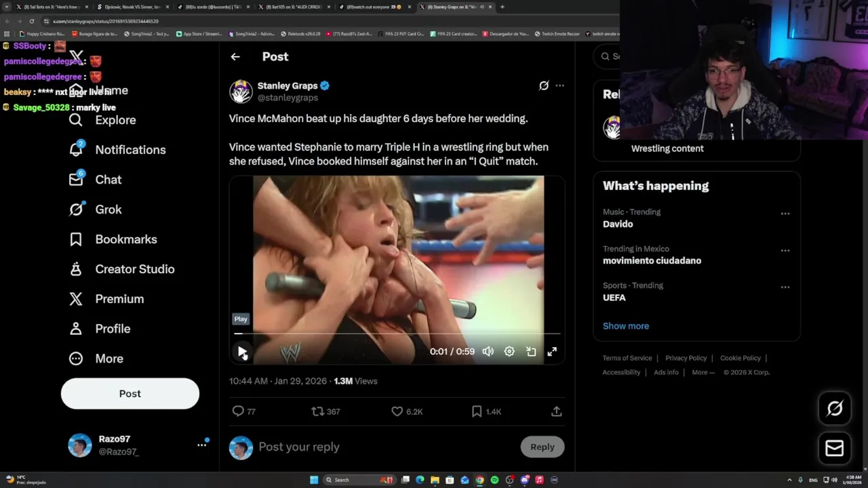Click the browser address bar URL
The image size is (868, 488).
(x=106, y=21)
